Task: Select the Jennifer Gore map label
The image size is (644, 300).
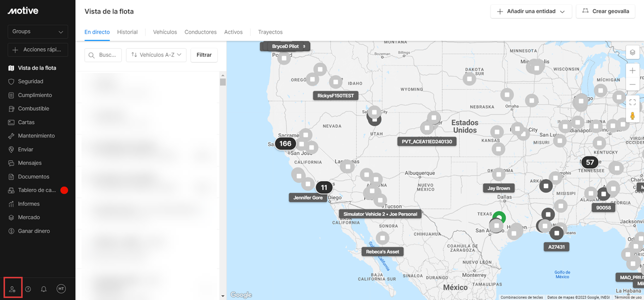Action: click(x=308, y=198)
